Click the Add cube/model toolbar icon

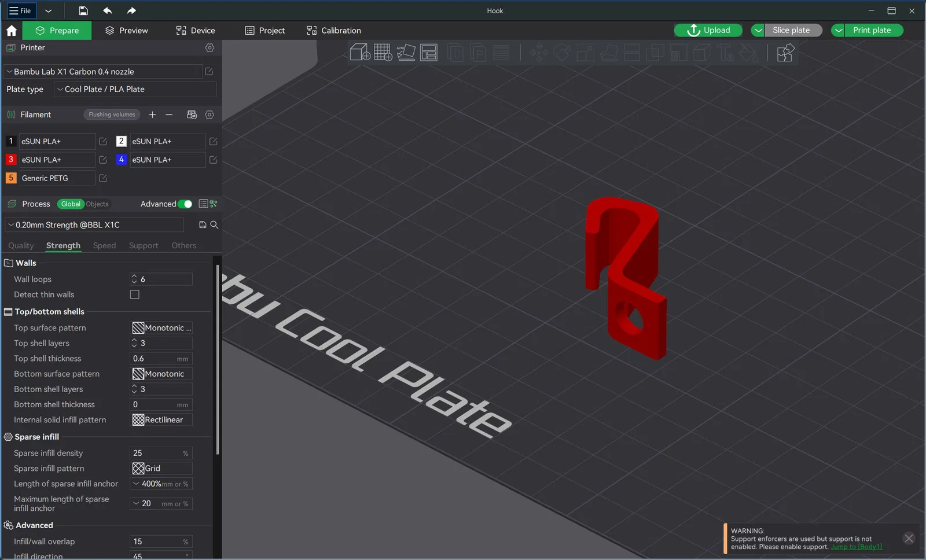tap(360, 53)
